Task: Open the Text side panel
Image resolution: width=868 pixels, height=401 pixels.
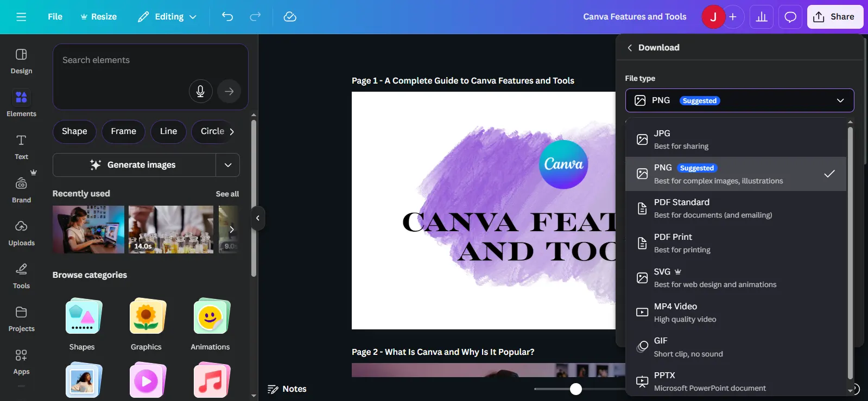Action: pyautogui.click(x=21, y=147)
